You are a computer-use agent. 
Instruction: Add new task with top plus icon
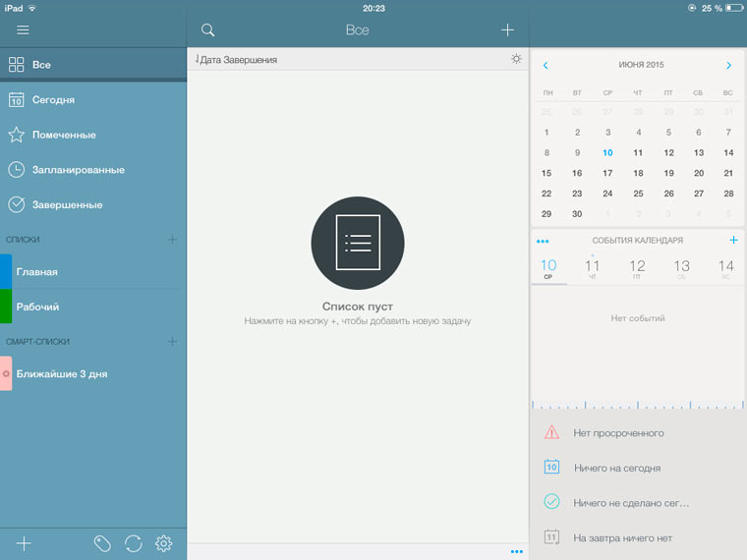(507, 30)
